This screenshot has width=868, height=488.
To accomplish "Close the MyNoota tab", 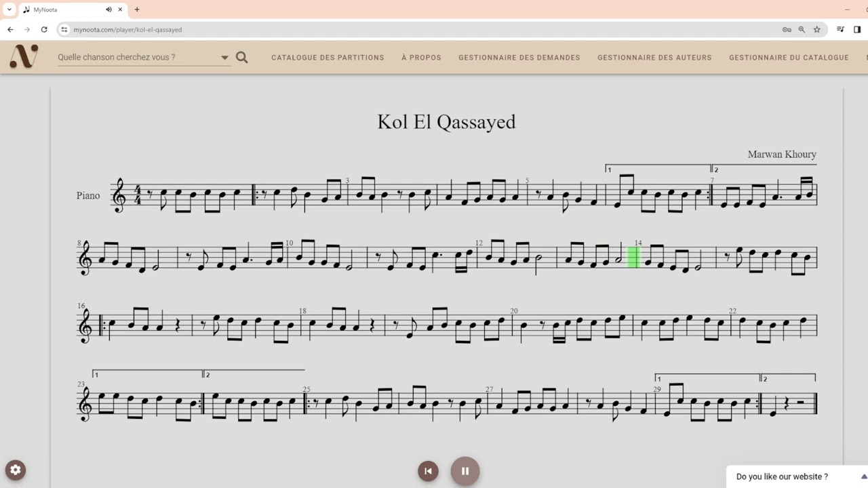I will point(121,9).
